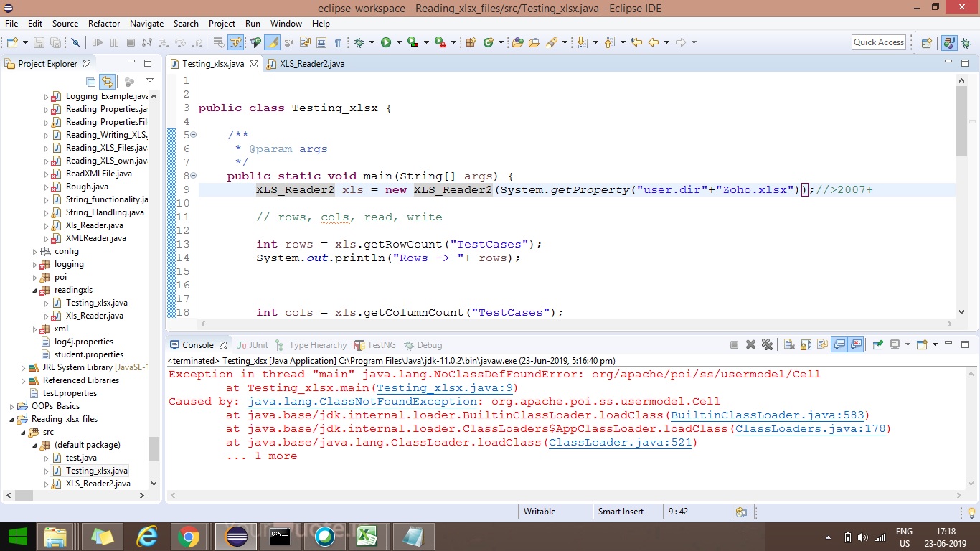
Task: Open BuiltinClassLoader.java:583 link
Action: [x=769, y=415]
